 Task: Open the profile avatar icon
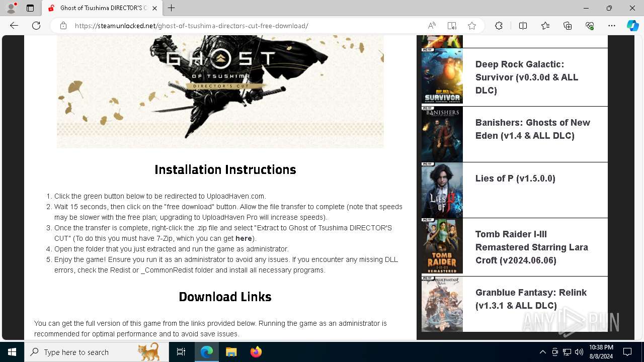tap(11, 8)
